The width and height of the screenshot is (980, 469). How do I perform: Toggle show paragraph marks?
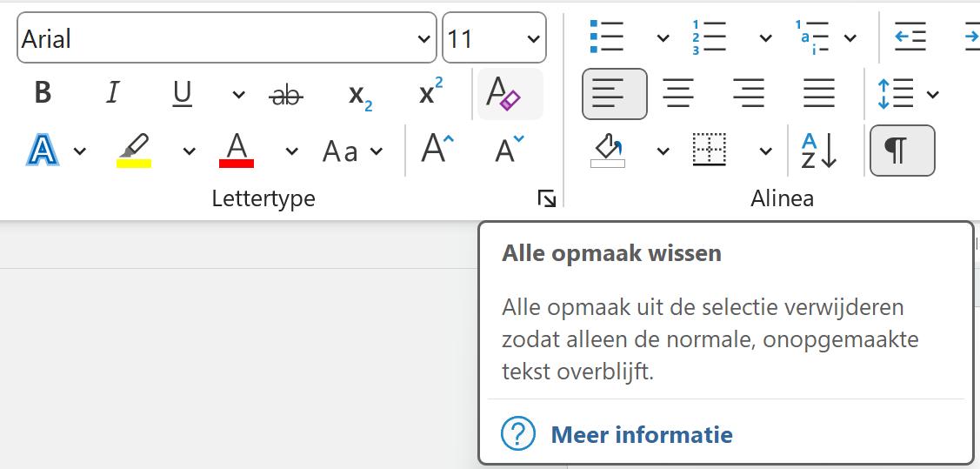(x=902, y=151)
